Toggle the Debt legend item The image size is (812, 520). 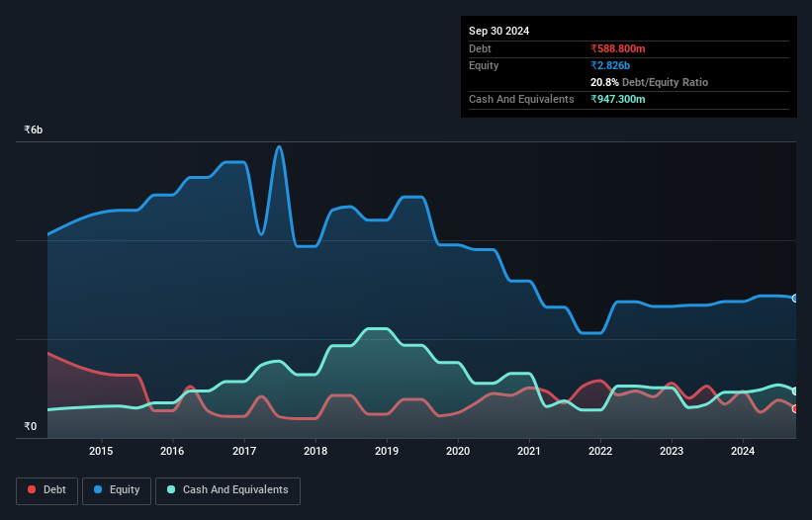[46, 490]
